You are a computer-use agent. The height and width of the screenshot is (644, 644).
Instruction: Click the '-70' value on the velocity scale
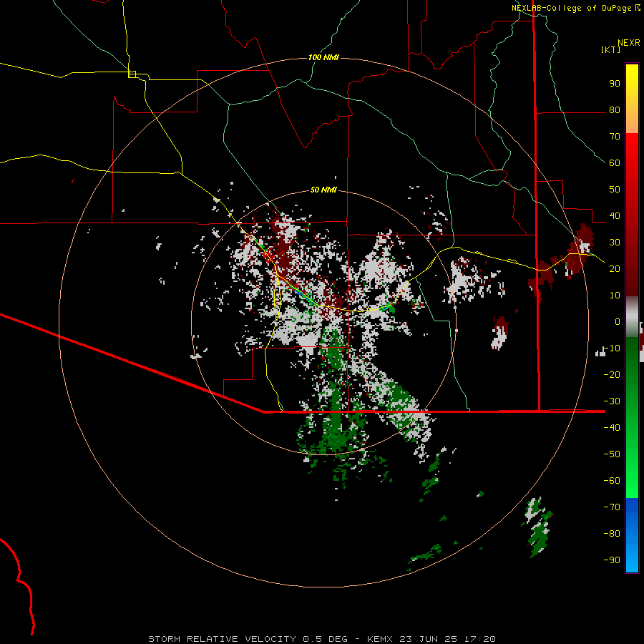tap(612, 507)
